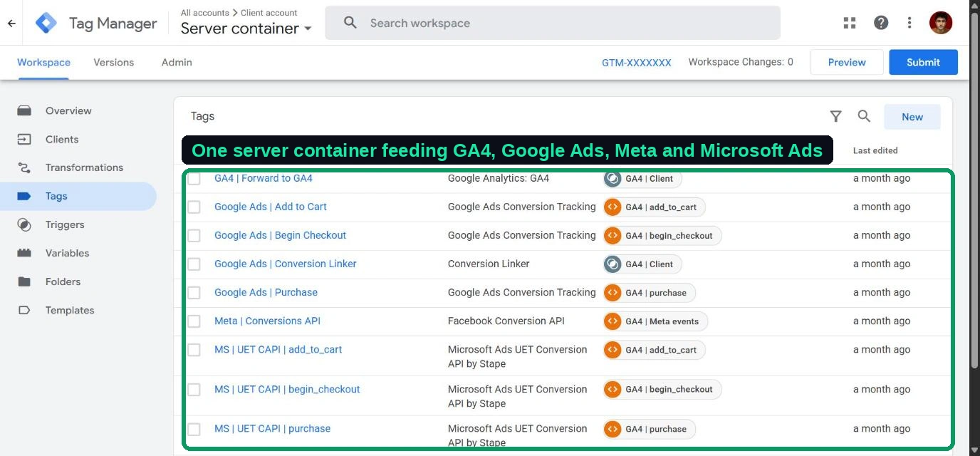Image resolution: width=980 pixels, height=456 pixels.
Task: Switch to the Versions tab
Action: (x=114, y=62)
